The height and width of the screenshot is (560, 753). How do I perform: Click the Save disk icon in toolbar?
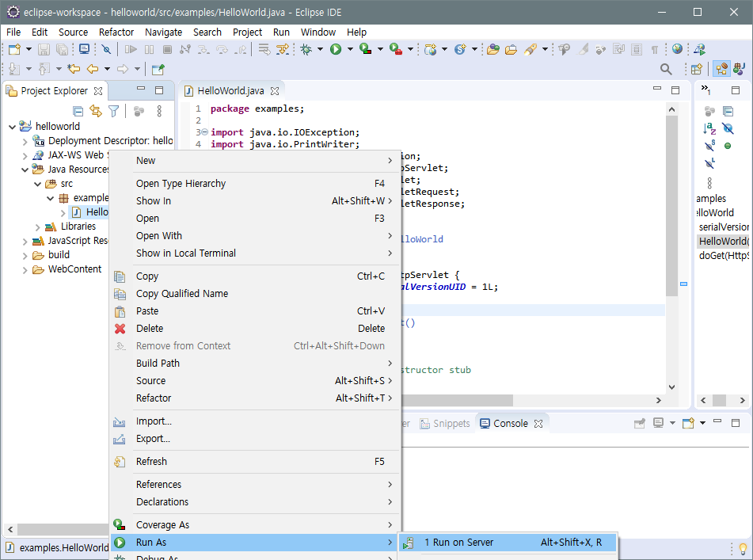(44, 49)
